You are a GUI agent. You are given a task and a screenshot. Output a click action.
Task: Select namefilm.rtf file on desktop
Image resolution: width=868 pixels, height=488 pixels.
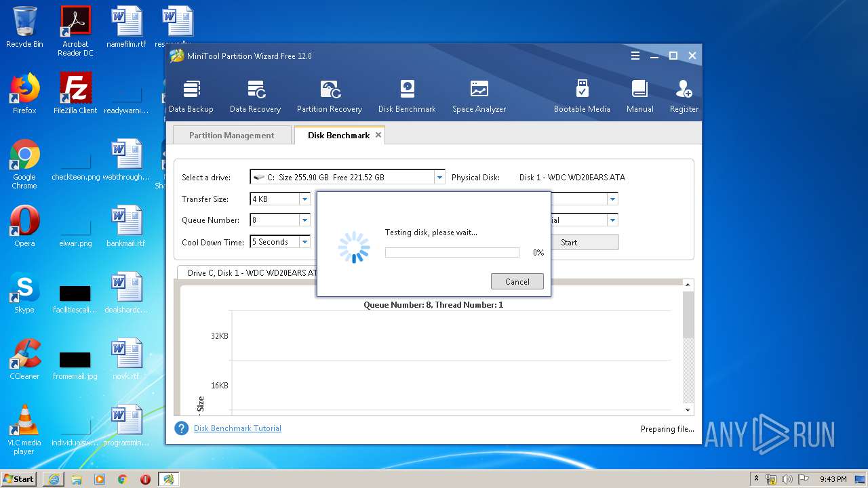coord(126,27)
